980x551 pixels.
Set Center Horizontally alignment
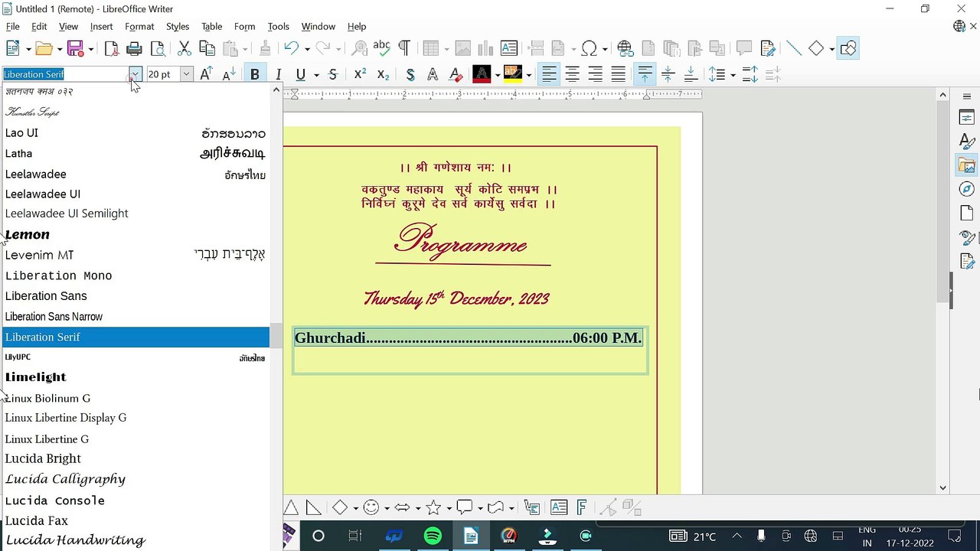click(x=572, y=74)
